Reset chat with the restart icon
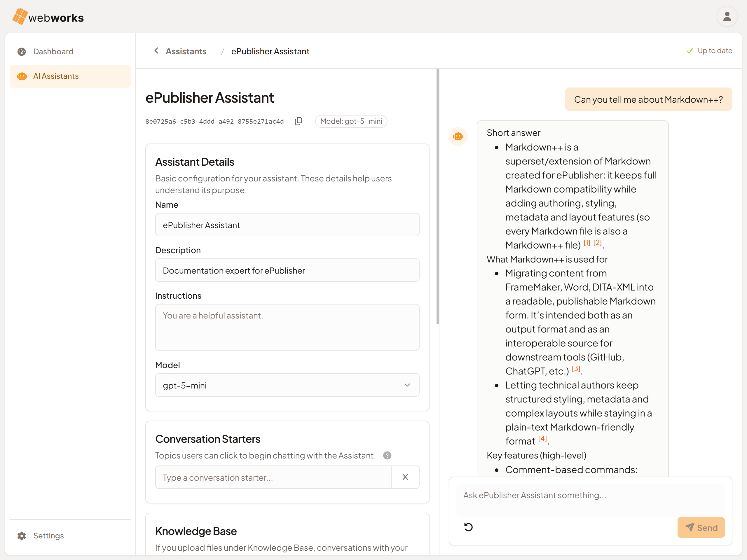 tap(468, 527)
